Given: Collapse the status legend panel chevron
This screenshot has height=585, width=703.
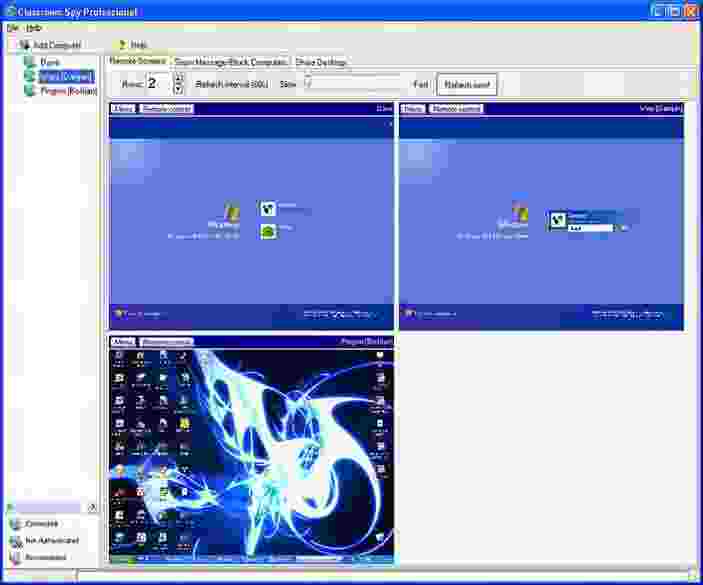Looking at the screenshot, I should pyautogui.click(x=92, y=507).
